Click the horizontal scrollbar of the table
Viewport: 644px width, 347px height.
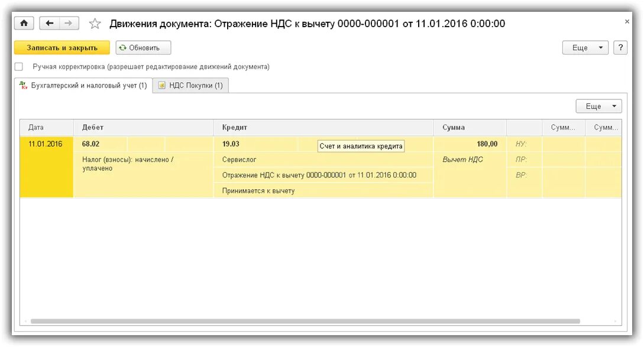(x=305, y=321)
